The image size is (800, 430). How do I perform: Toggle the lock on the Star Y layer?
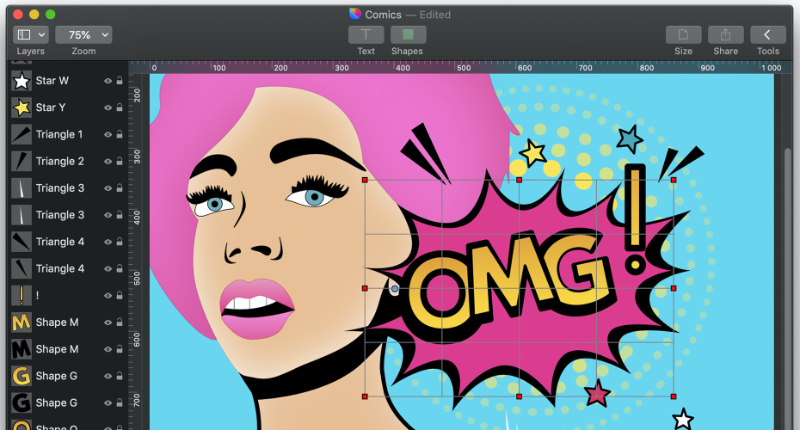click(120, 108)
